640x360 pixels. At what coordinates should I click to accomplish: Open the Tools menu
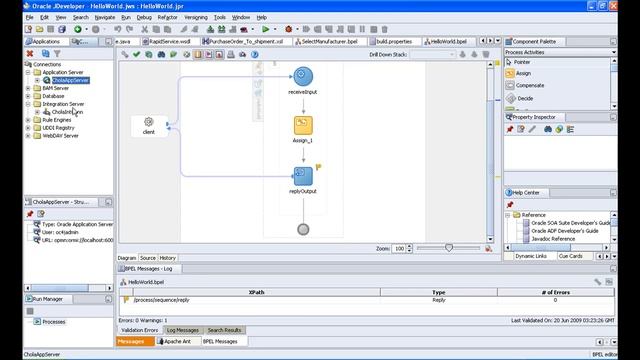[220, 18]
